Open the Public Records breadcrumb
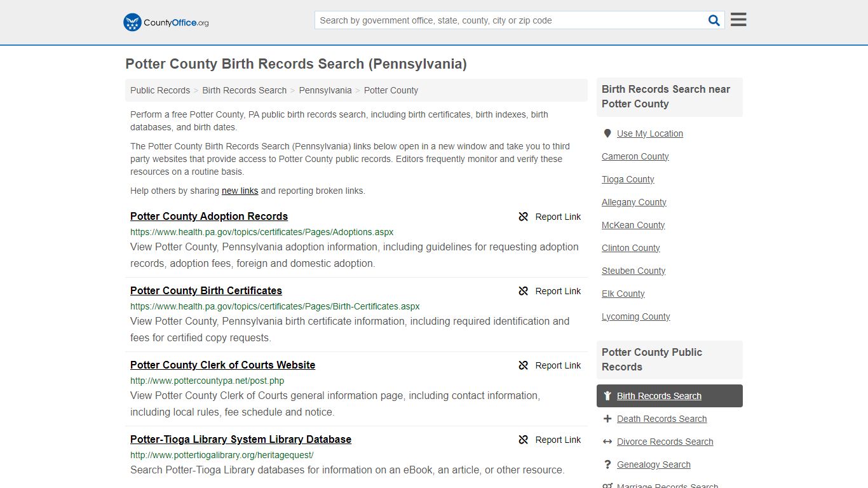868x488 pixels. click(160, 90)
